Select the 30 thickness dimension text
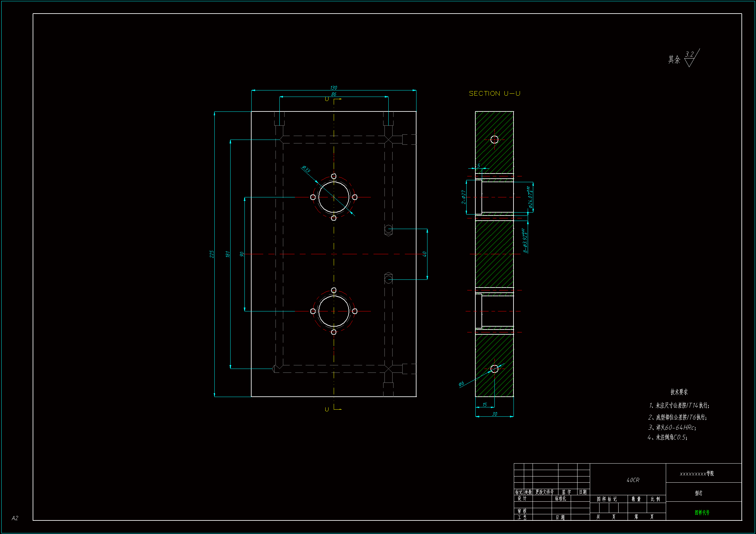This screenshot has width=756, height=534. click(494, 414)
